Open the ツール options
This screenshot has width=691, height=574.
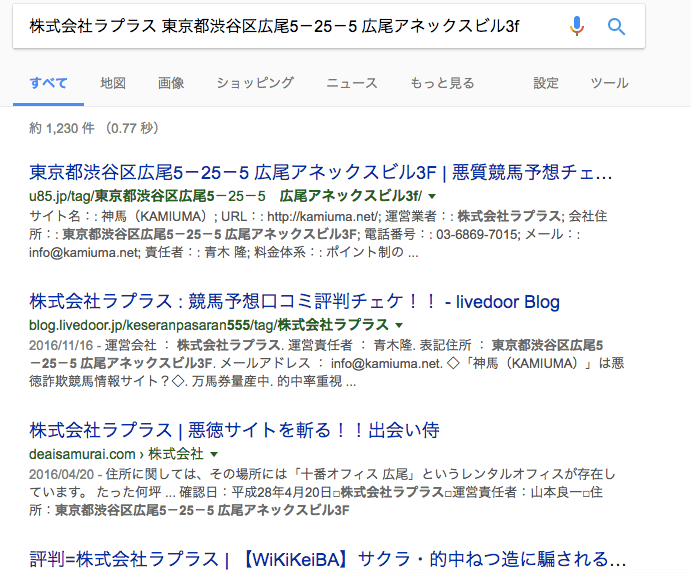[609, 83]
